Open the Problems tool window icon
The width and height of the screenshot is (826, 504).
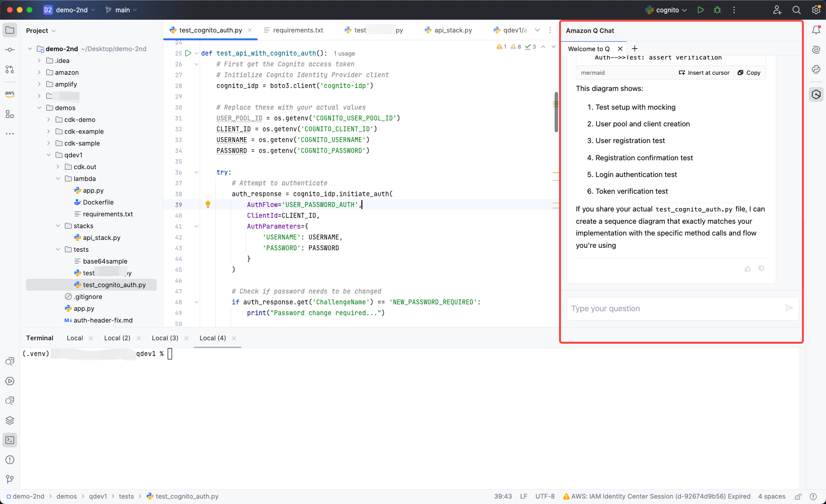(x=10, y=460)
